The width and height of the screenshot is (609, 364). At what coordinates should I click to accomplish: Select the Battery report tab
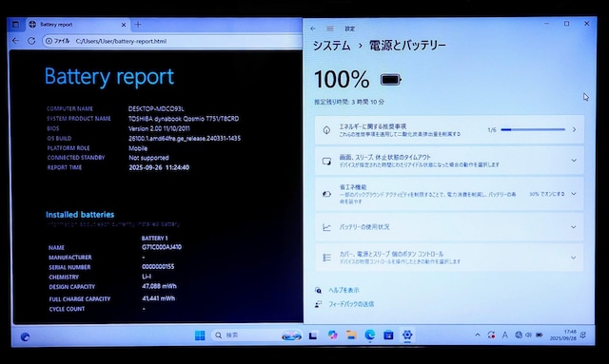pos(78,25)
